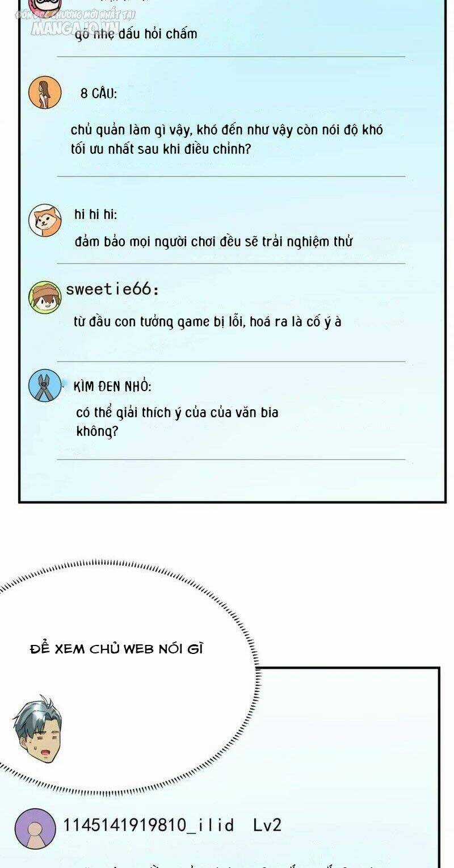Viewport: 454px width, 868px height.
Task: Select username 8 CÂU
Action: click(99, 94)
